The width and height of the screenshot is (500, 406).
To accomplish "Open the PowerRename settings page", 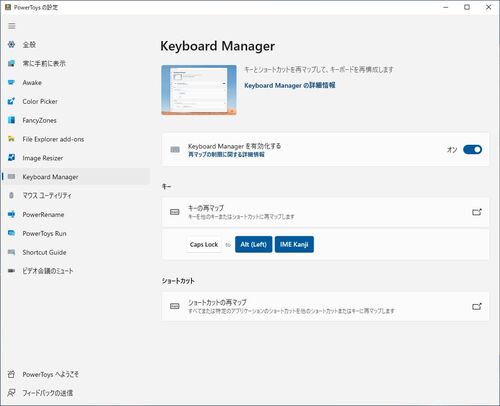I will [76, 215].
